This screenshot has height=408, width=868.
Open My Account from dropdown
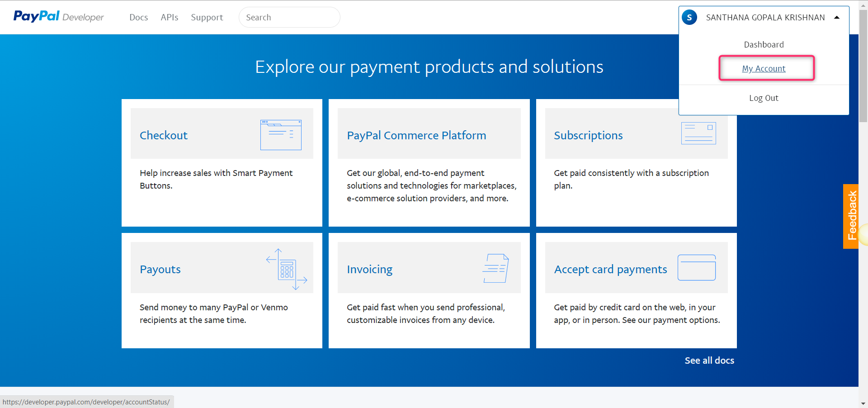[764, 68]
